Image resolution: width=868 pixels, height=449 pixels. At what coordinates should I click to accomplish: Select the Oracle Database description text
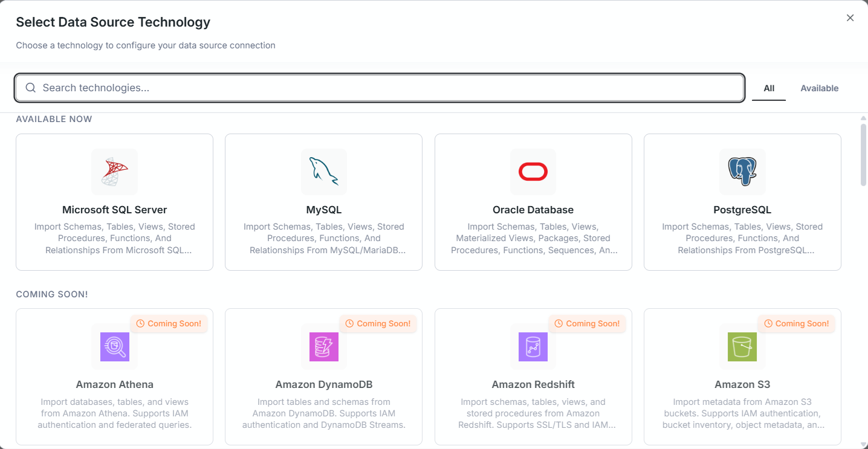pyautogui.click(x=533, y=238)
